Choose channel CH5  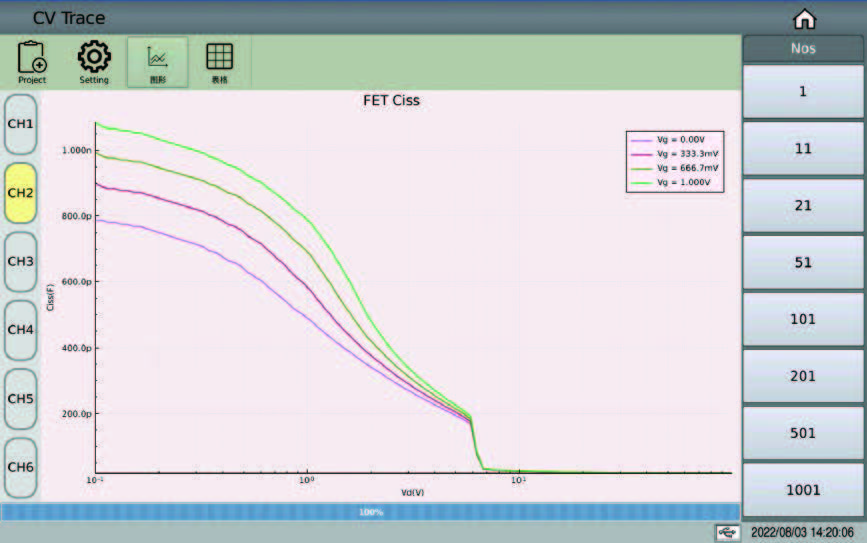[x=21, y=399]
